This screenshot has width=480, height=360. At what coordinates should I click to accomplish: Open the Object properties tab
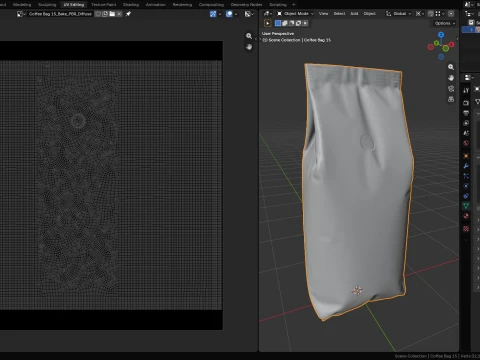[466, 156]
